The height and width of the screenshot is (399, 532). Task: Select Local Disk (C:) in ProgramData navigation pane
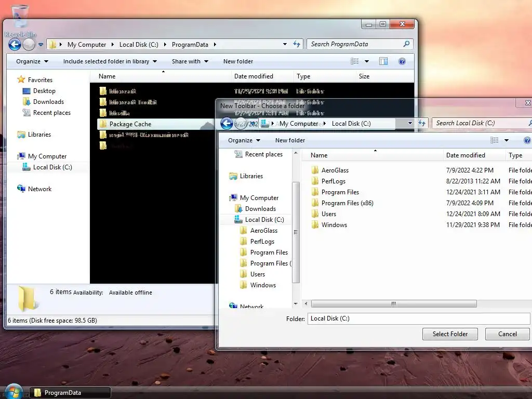pos(52,167)
